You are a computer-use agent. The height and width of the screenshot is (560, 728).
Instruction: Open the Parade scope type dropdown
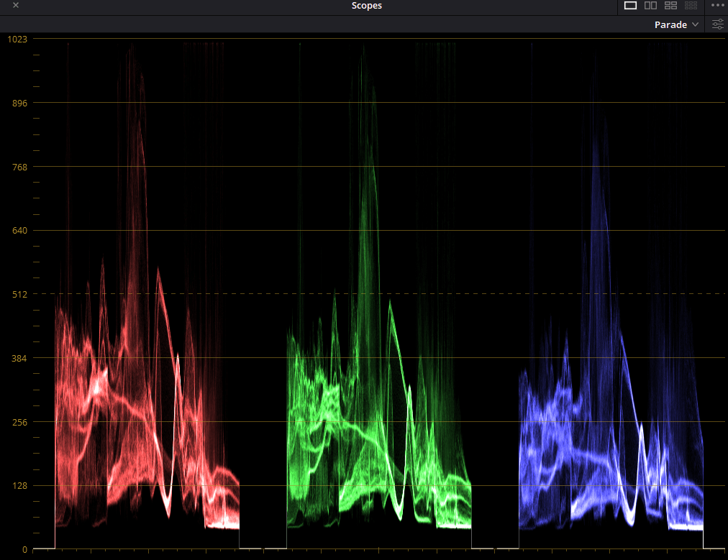(676, 24)
